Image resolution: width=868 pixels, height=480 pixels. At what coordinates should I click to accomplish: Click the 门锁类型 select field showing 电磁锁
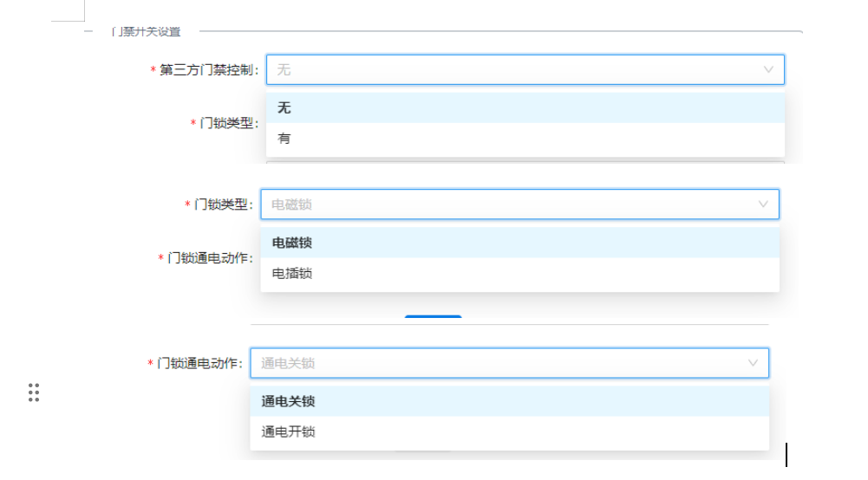click(507, 204)
